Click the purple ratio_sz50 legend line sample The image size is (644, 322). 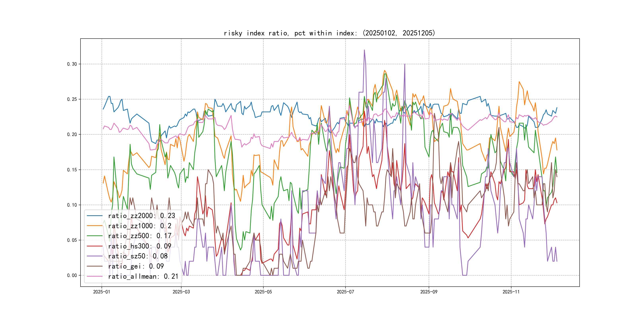pos(94,256)
